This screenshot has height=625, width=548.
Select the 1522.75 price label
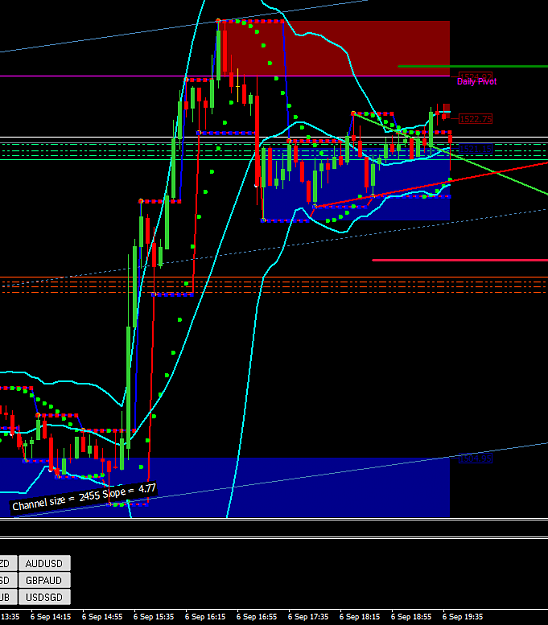point(476,118)
